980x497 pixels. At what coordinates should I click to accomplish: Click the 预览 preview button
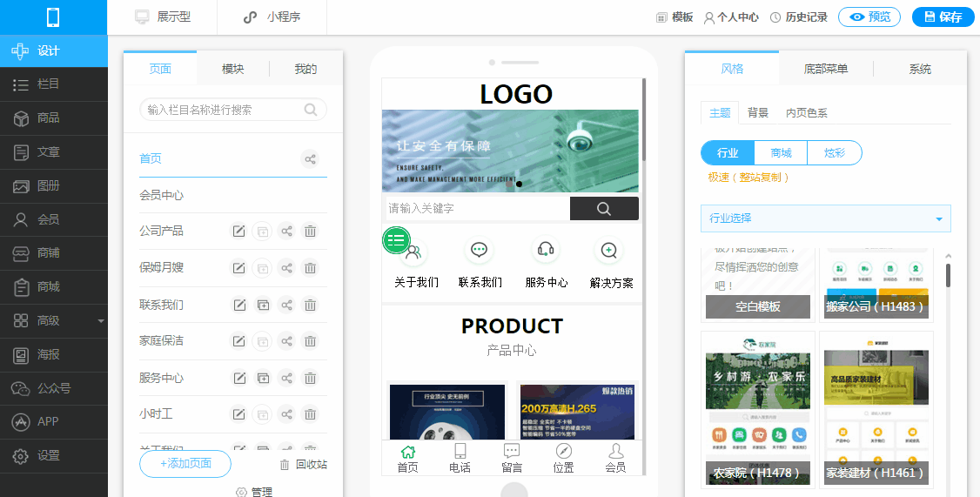pos(869,17)
